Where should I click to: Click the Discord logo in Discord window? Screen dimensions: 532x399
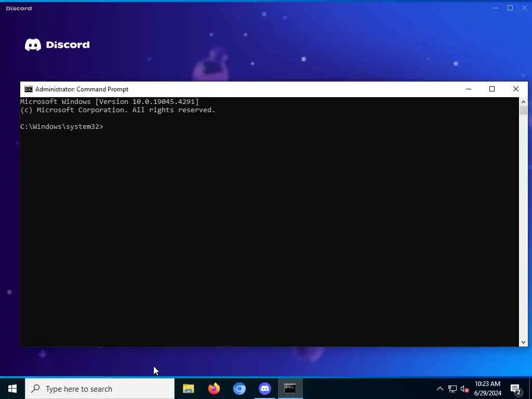[x=57, y=45]
